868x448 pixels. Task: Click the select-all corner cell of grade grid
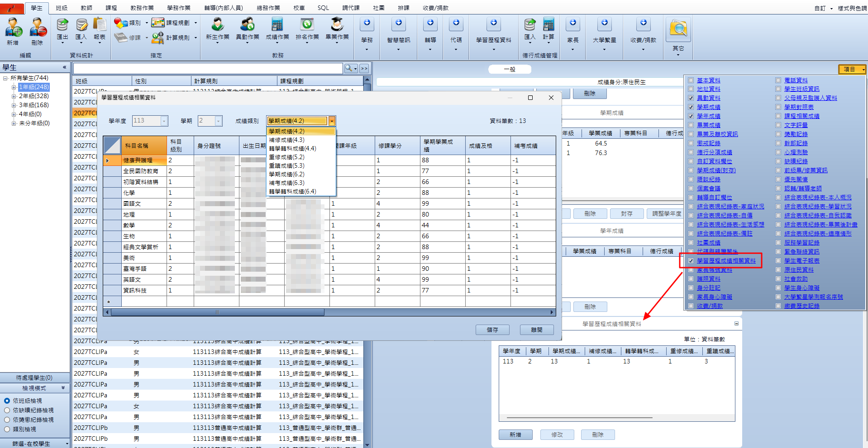pos(112,146)
